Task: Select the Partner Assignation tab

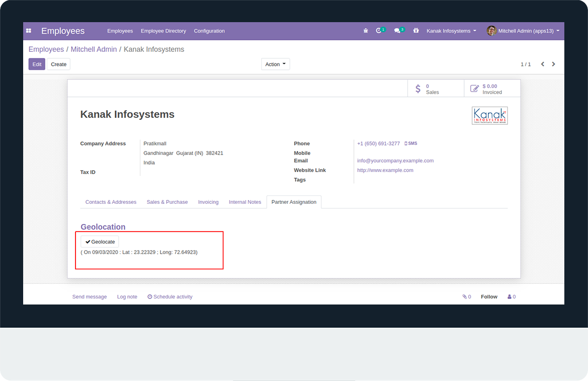Action: (x=294, y=202)
